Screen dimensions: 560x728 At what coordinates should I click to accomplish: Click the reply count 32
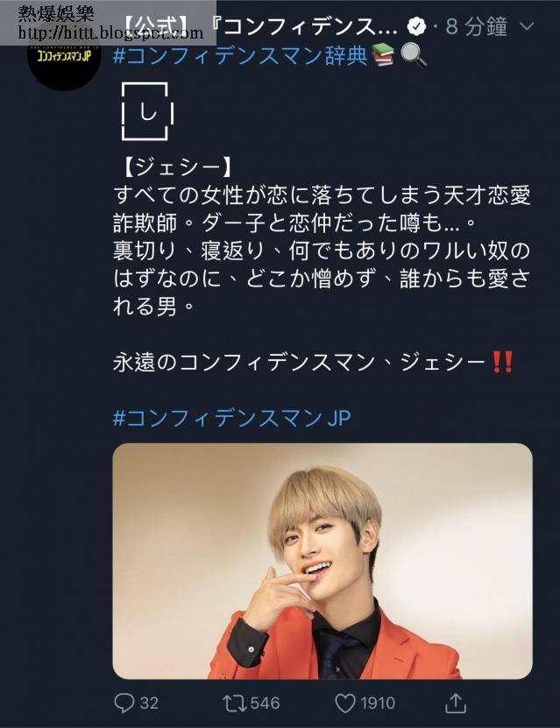pos(149,703)
